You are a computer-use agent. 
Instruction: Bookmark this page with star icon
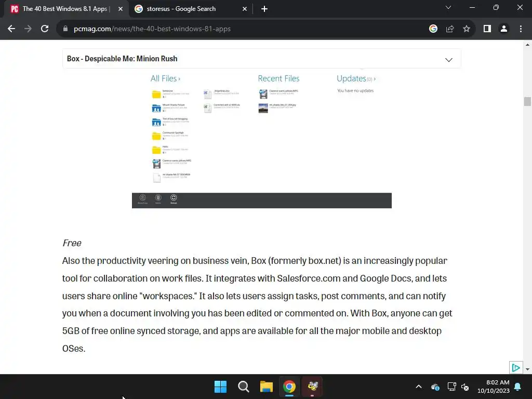[x=467, y=29]
